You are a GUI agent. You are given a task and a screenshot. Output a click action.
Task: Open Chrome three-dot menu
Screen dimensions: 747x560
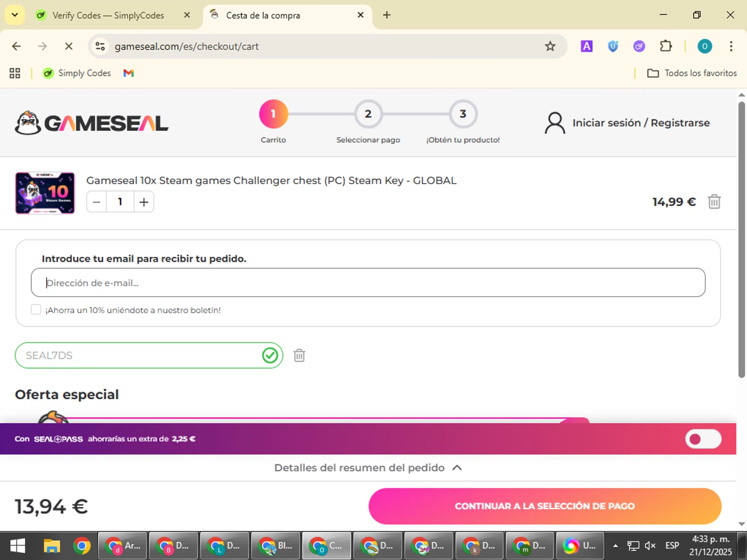coord(731,46)
